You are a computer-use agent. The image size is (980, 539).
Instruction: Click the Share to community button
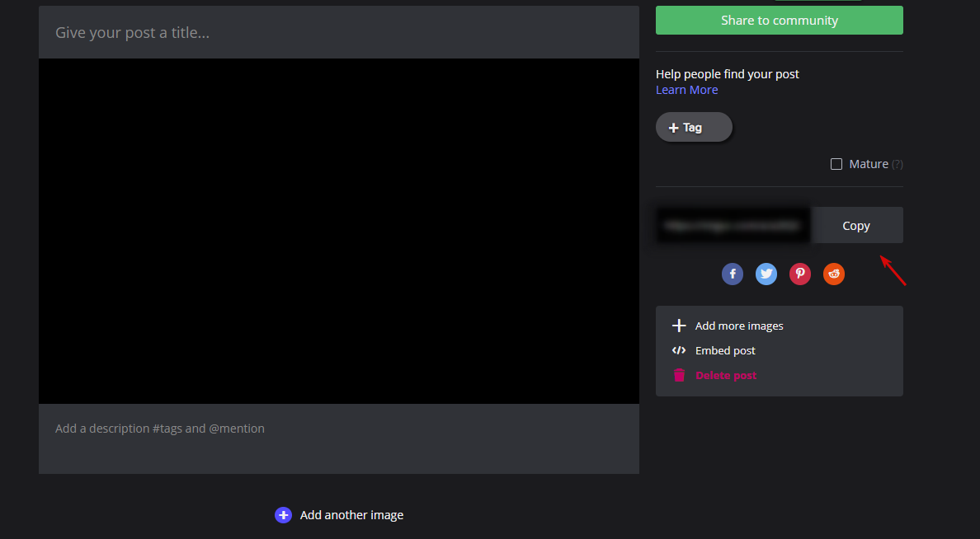pos(779,21)
